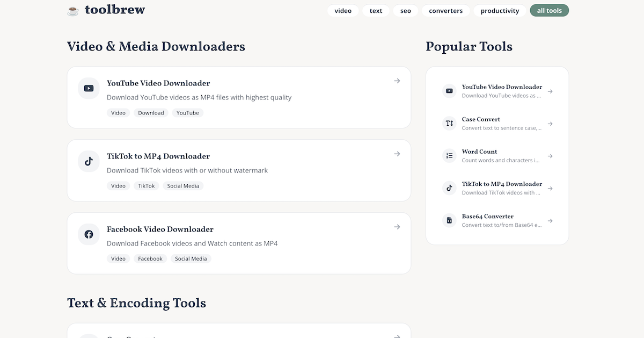
Task: Open Word Count using its chevron arrow
Action: click(x=550, y=156)
